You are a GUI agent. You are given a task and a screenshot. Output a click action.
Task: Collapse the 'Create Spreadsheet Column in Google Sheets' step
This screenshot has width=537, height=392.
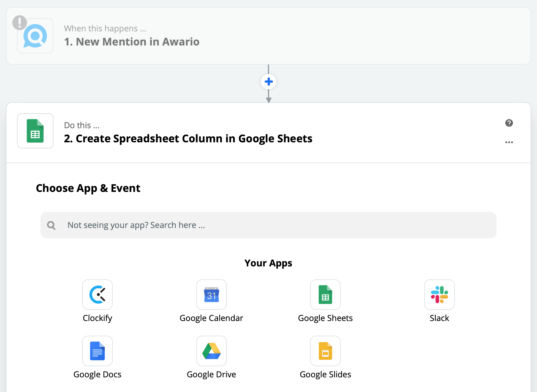pos(268,133)
